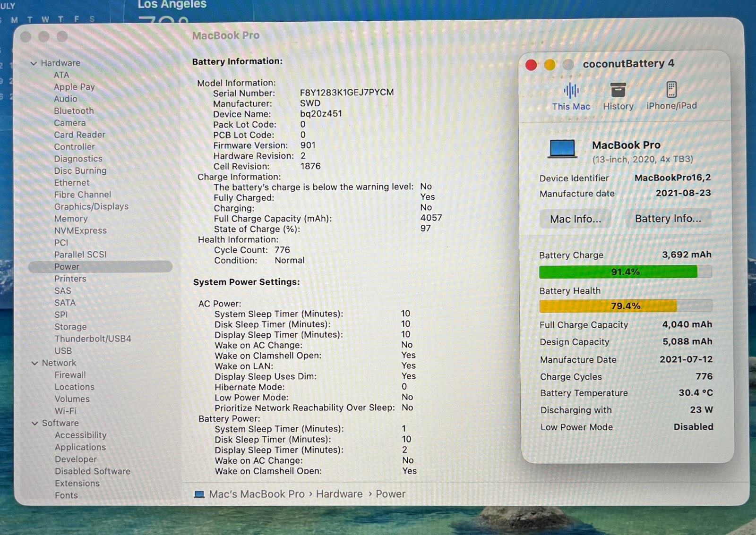Click the Device Identifier MacBookPro16,2
Screen dimensions: 756x535
pos(672,178)
